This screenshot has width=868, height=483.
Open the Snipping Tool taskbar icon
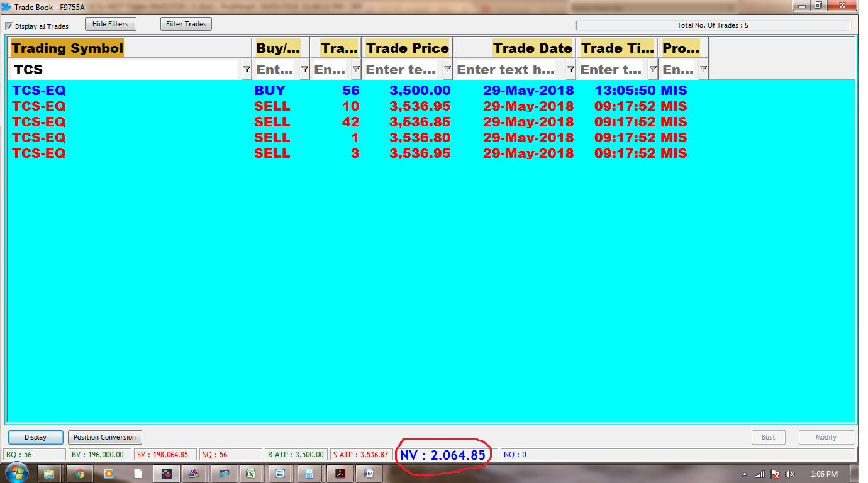pos(280,474)
